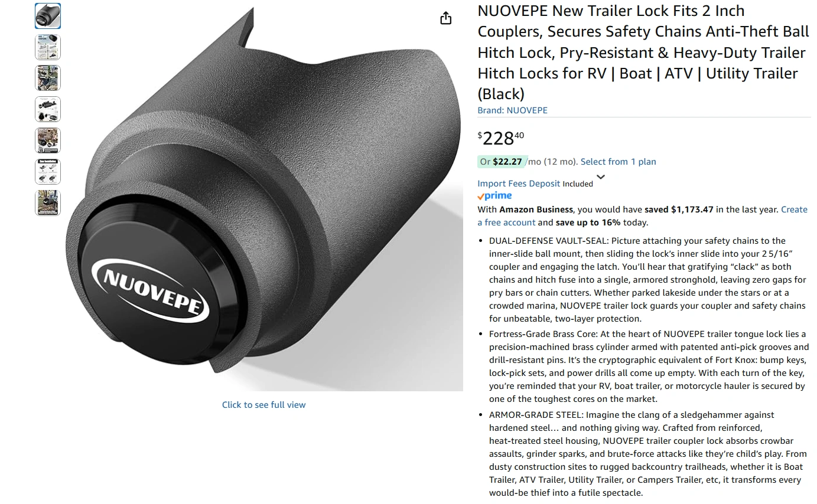
Task: Click the Prime logo badge
Action: (x=495, y=196)
